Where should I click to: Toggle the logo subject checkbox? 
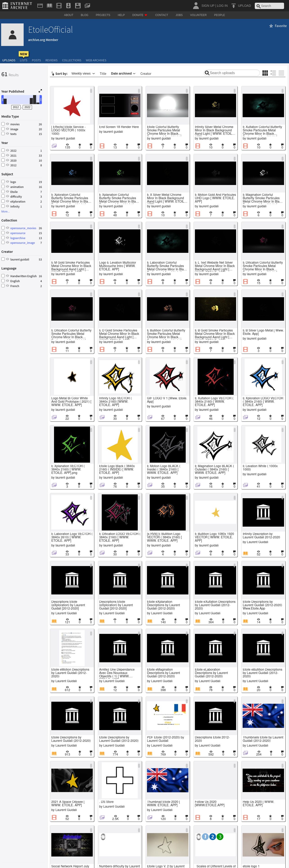3,181
